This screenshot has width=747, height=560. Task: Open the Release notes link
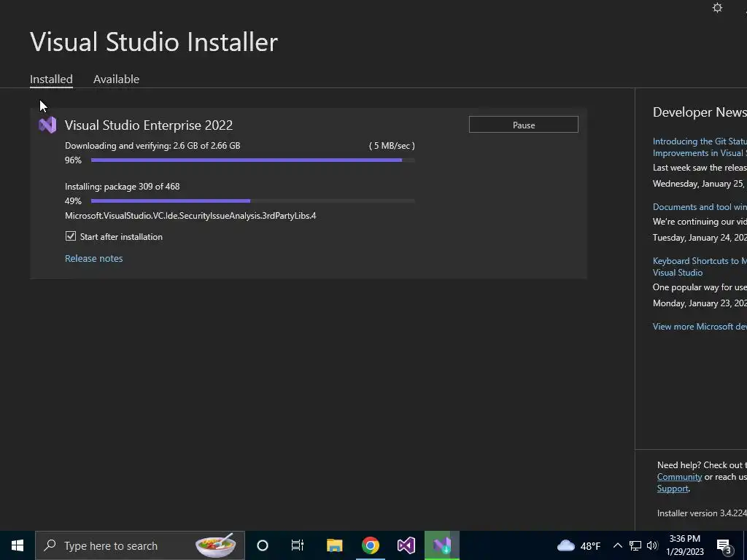pyautogui.click(x=94, y=258)
